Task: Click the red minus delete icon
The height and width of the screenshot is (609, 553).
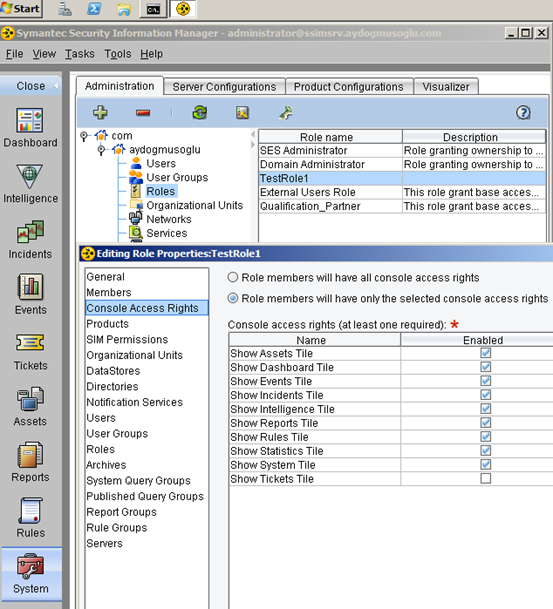Action: pos(143,113)
